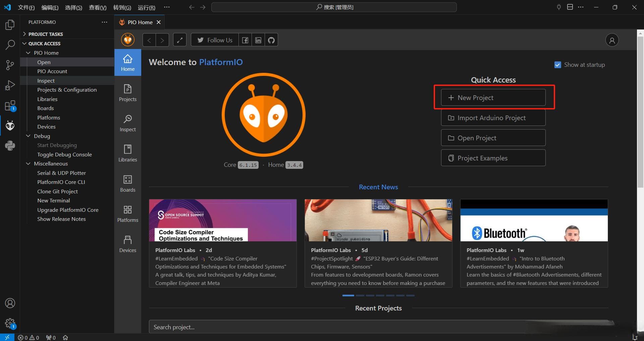Open the 转到(G) menu
Screen dimensions: 644x341
click(x=122, y=7)
